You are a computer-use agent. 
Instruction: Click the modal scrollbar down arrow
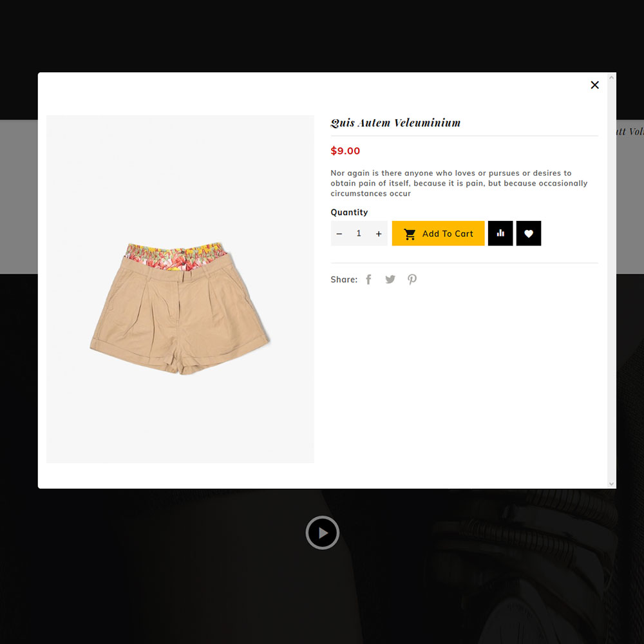click(612, 484)
